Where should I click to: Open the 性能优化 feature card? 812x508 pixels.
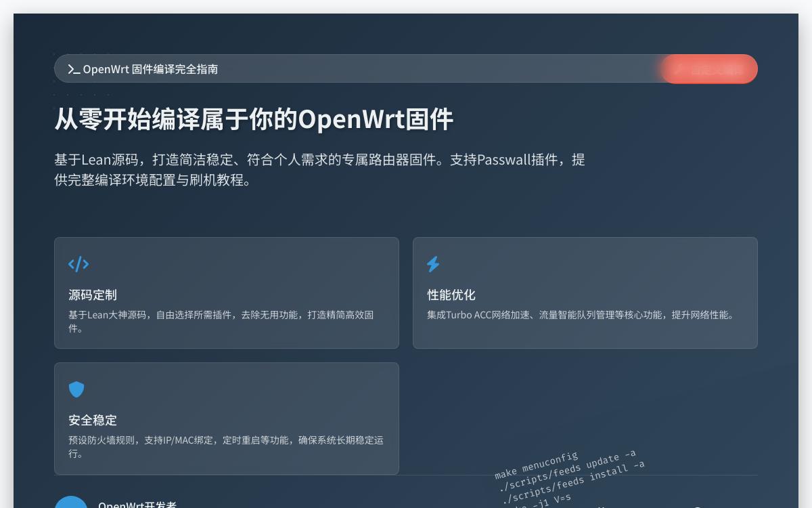coord(585,293)
